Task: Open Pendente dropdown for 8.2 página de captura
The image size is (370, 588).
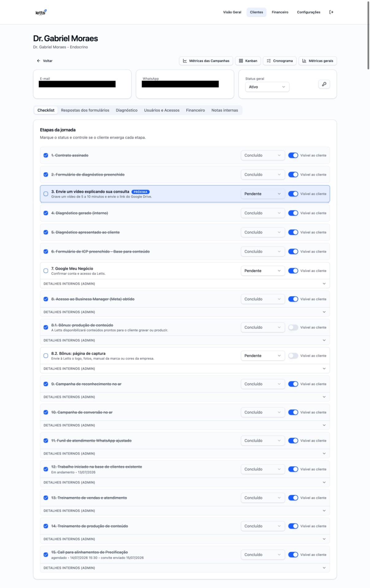Action: tap(263, 356)
